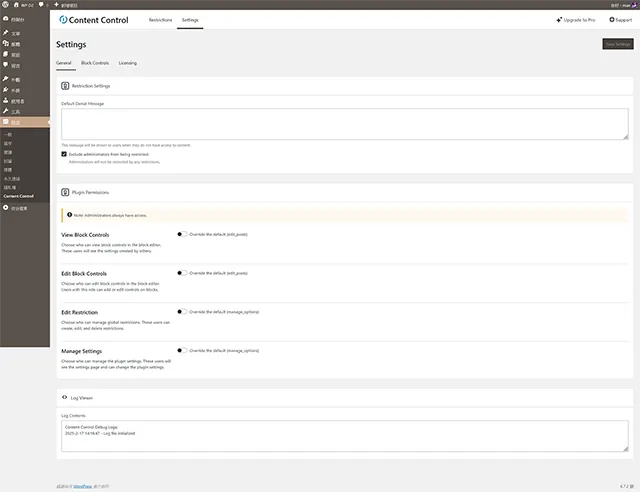Screen dimensions: 640x492
Task: Open Permalinks item in settings submenu
Action: (12, 179)
